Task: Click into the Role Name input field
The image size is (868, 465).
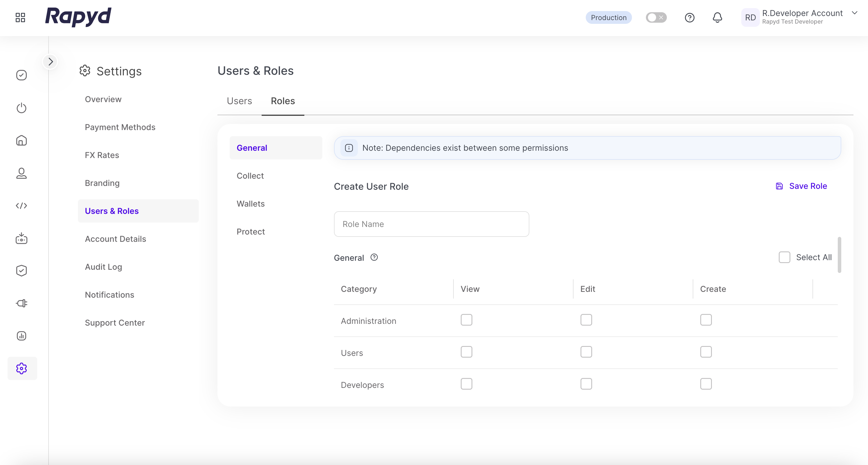Action: pos(431,224)
